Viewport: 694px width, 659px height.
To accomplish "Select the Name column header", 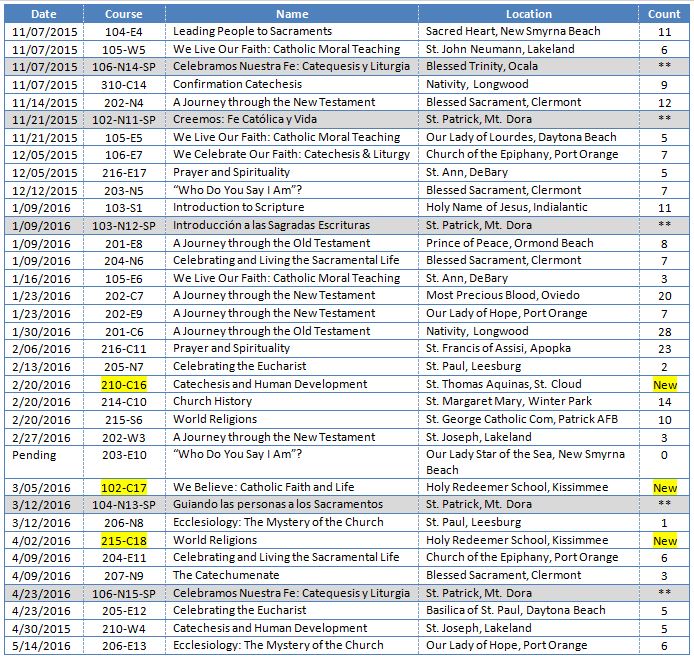I will [x=292, y=14].
